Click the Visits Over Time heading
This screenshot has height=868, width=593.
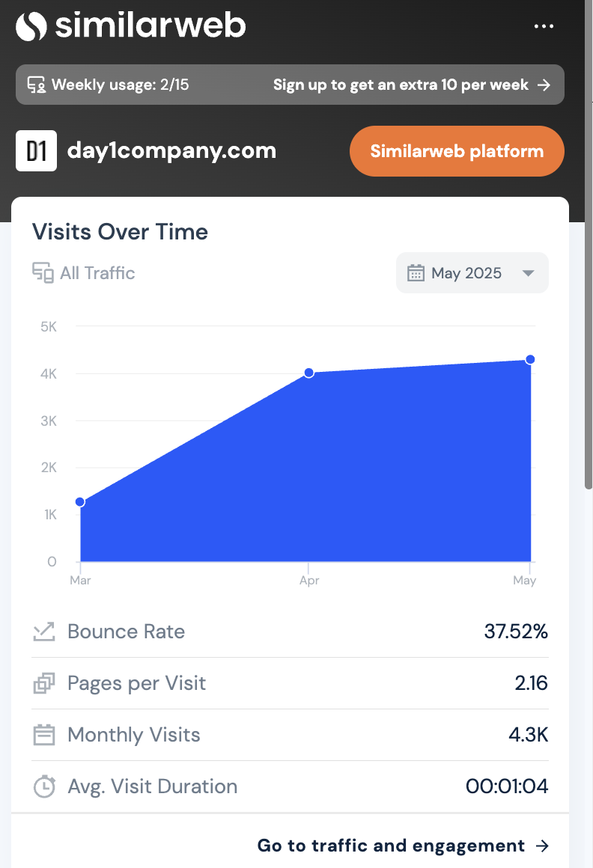[x=120, y=232]
